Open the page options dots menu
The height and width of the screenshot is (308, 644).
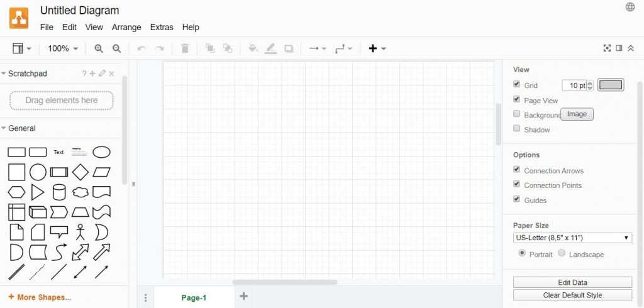pyautogui.click(x=145, y=298)
